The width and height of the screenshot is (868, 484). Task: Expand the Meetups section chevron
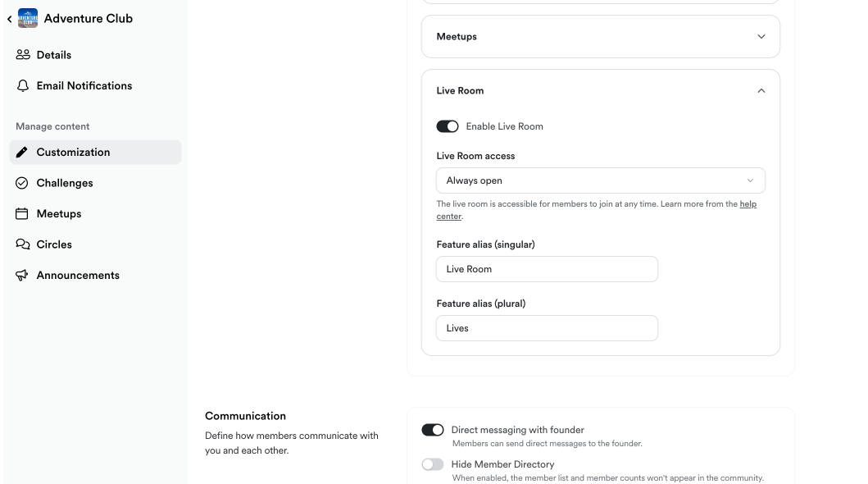pos(761,37)
